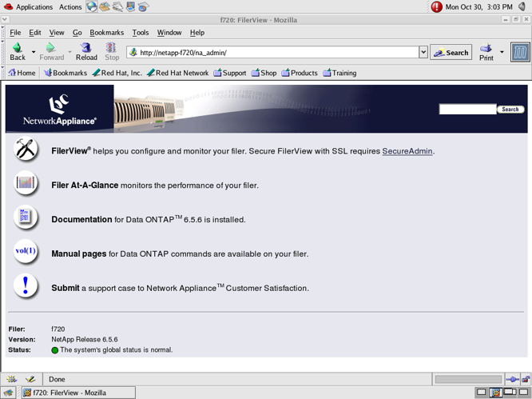Click the search input in the NetApp banner
The image size is (532, 399).
coord(467,109)
